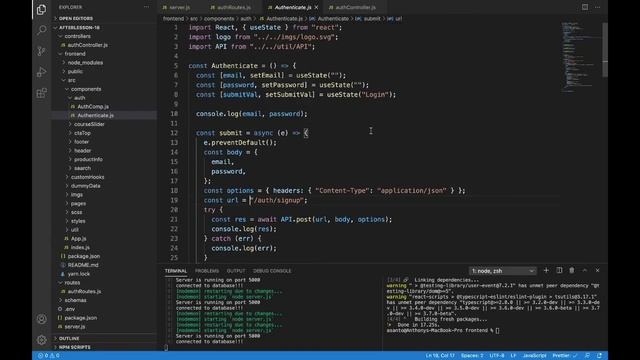Open the Manage gear icon
This screenshot has width=640, height=360.
click(41, 340)
